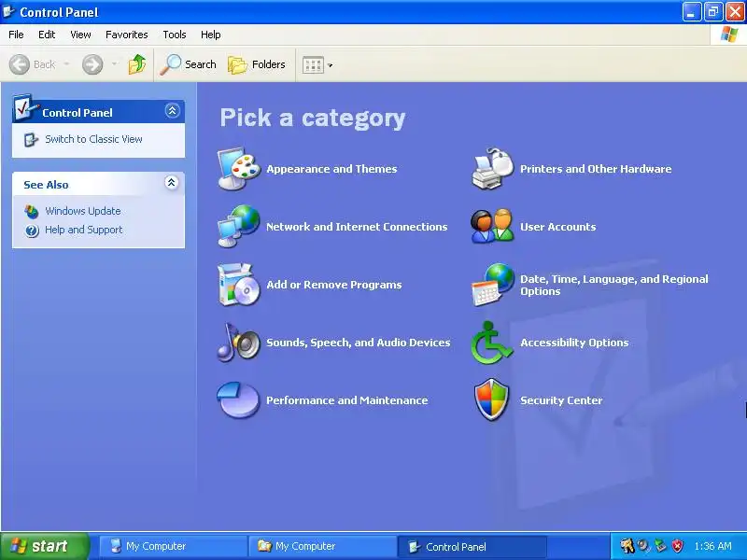Screen dimensions: 747x560
Task: Open the View menu
Action: (x=80, y=35)
